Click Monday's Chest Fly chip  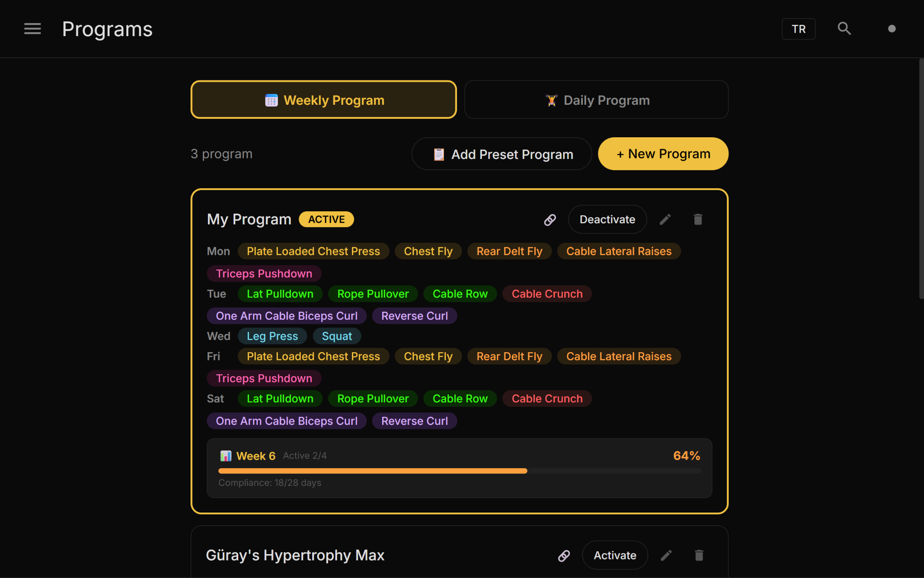click(x=428, y=251)
